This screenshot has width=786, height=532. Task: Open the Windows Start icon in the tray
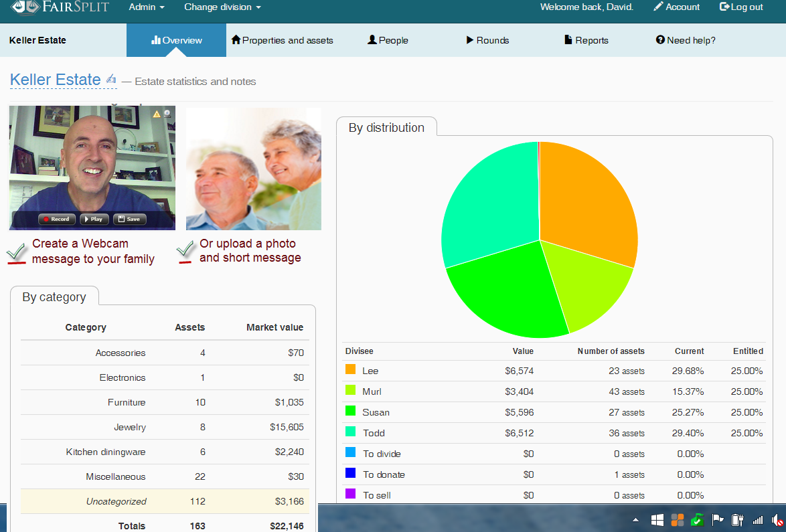click(x=657, y=520)
